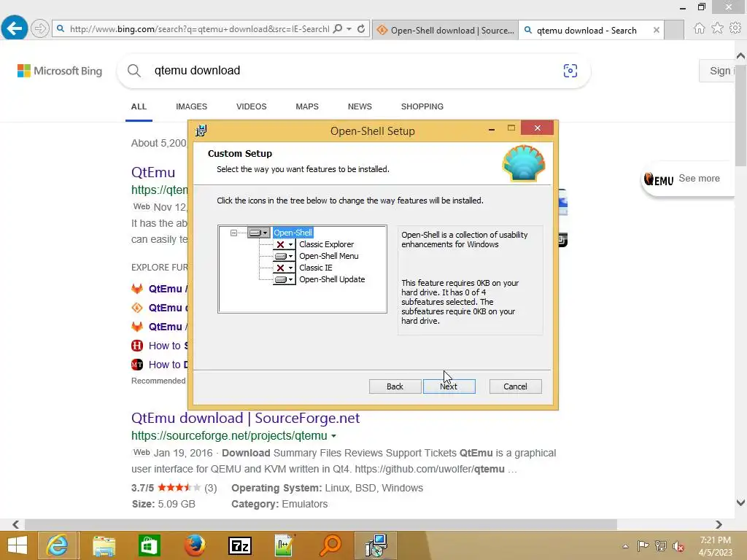Open the notepad editor taskbar icon

pyautogui.click(x=285, y=545)
